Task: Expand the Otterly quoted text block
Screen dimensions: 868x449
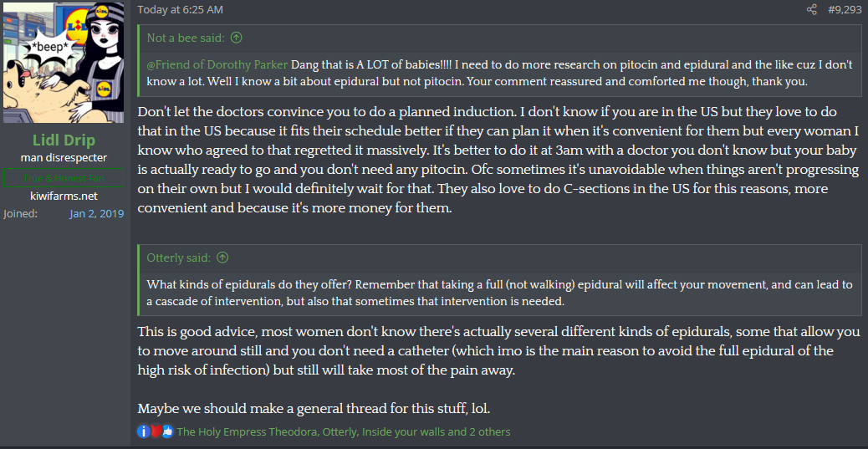Action: (502, 293)
